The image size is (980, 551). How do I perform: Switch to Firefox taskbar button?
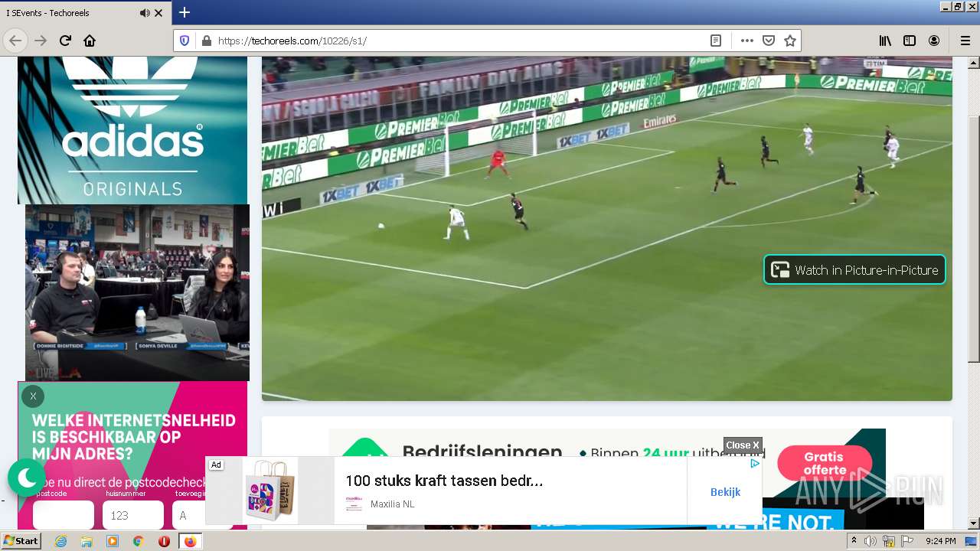click(190, 541)
